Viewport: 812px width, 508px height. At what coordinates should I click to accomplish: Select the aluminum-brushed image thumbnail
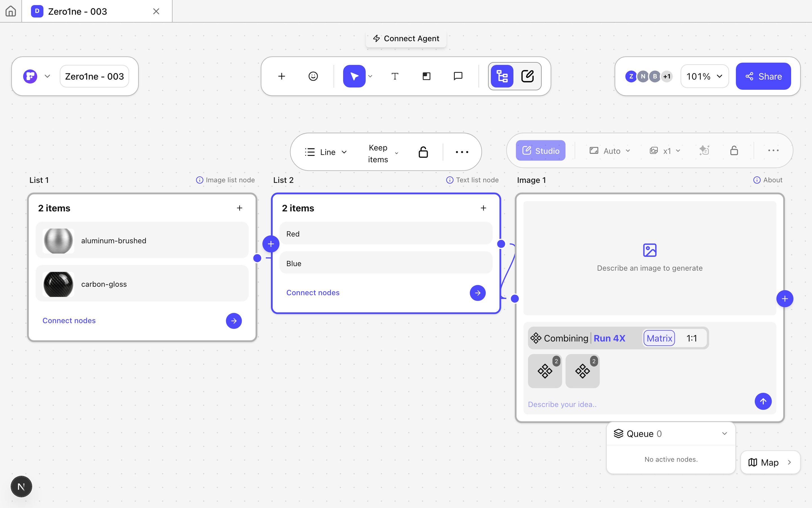[58, 240]
